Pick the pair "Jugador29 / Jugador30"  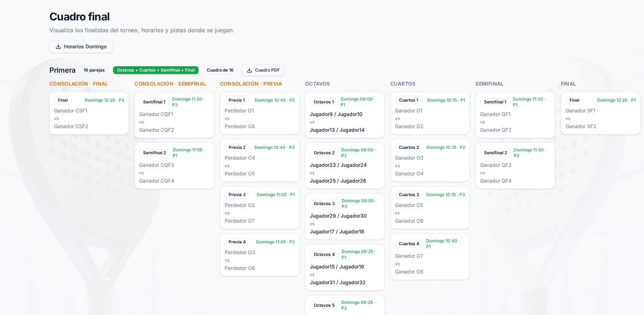[338, 216]
